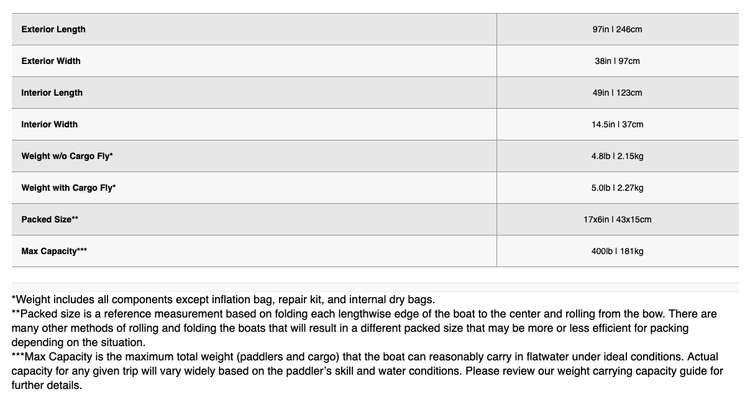Image resolution: width=750 pixels, height=402 pixels.
Task: Select the 14.5in | 37cm value
Action: click(x=617, y=124)
